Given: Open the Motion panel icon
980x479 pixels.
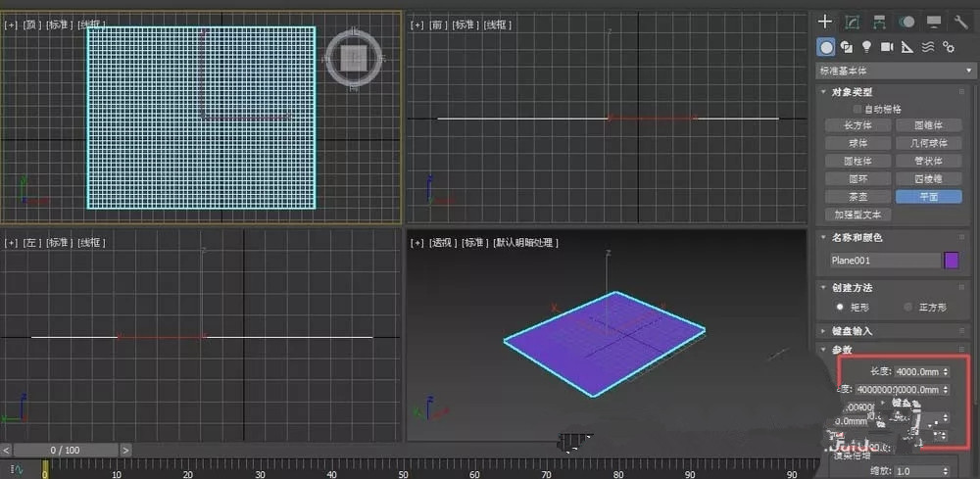Looking at the screenshot, I should [906, 22].
